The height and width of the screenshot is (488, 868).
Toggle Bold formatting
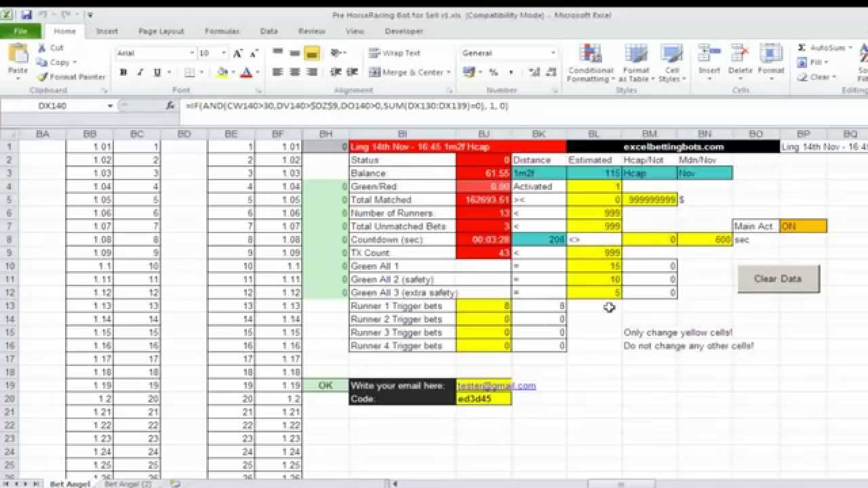click(123, 73)
